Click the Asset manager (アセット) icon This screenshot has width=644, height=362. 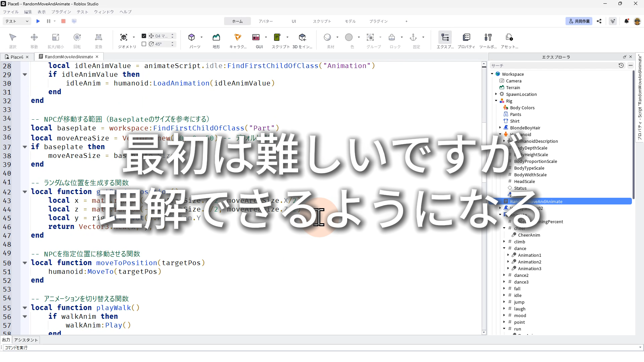click(509, 37)
